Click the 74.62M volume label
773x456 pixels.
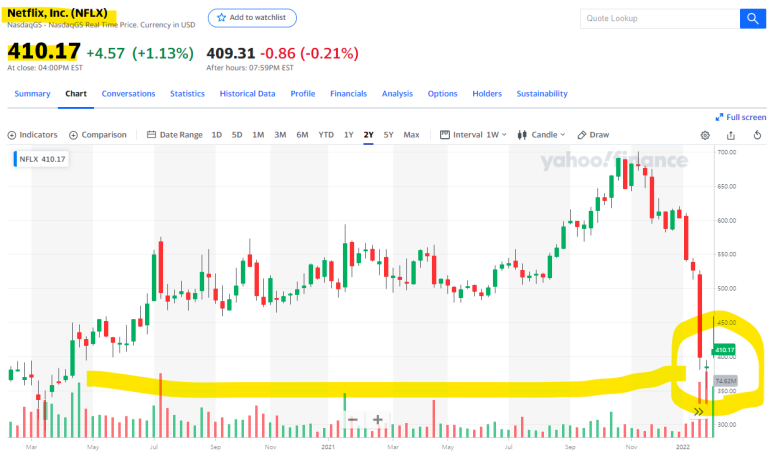[x=725, y=381]
